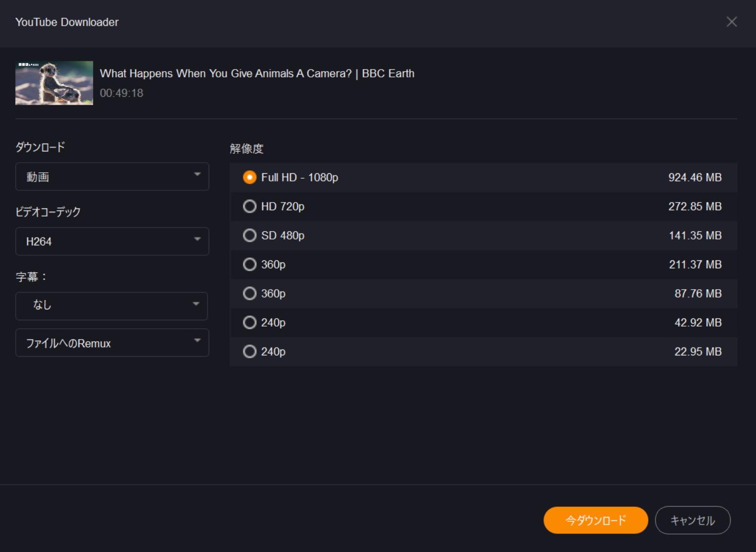Click the 今ダウンロード button
756x552 pixels.
pyautogui.click(x=595, y=520)
